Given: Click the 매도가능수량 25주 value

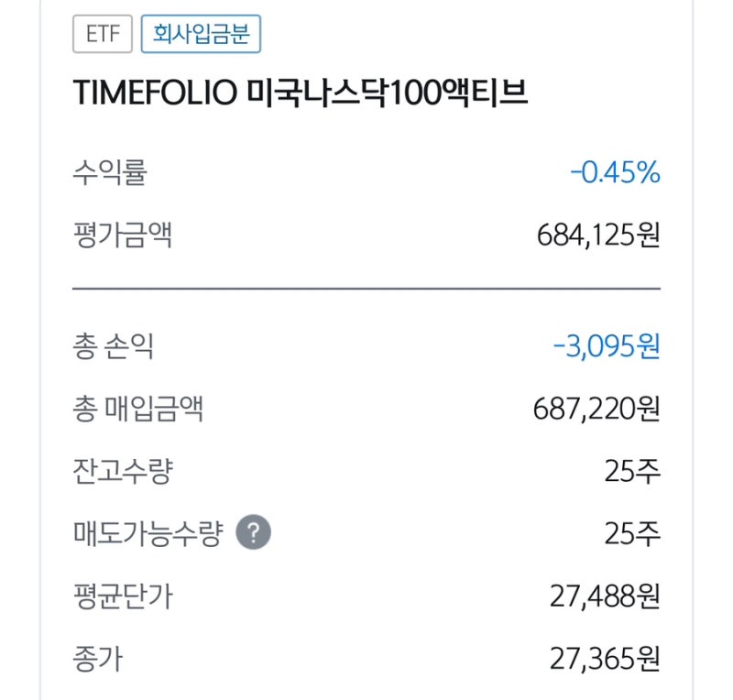Looking at the screenshot, I should (633, 530).
